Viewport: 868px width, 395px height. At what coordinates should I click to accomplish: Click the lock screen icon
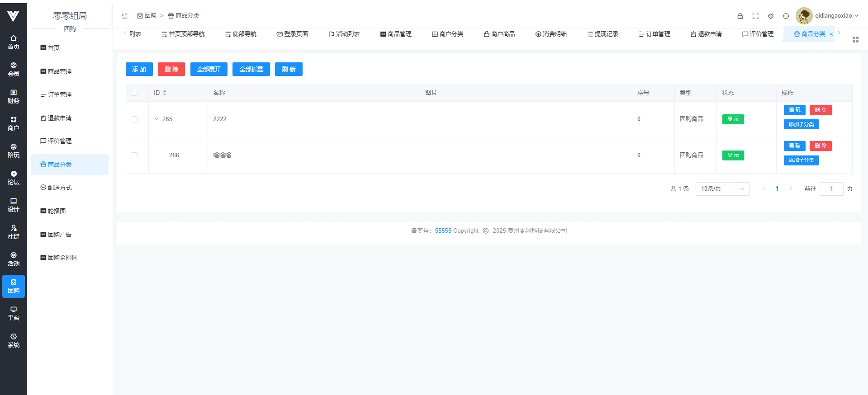point(740,16)
